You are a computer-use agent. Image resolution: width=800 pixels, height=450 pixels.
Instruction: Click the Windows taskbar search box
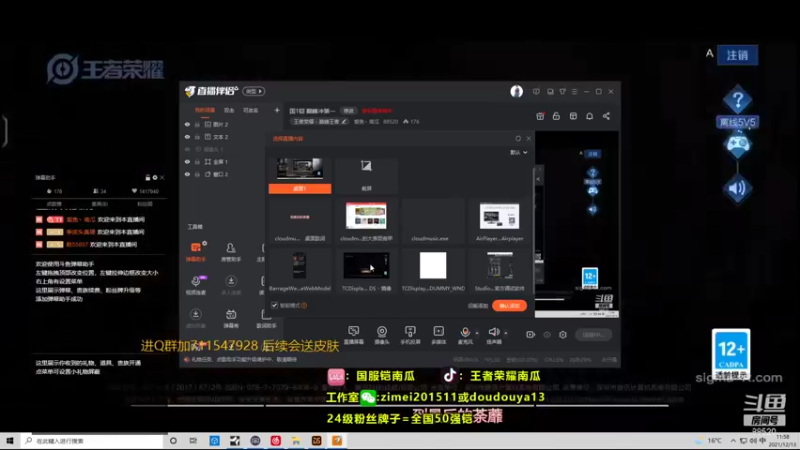[93, 440]
